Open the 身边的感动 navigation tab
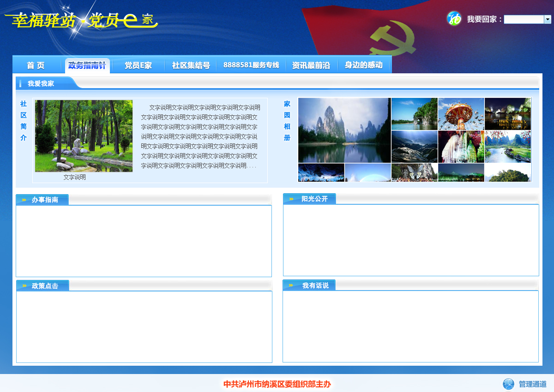The height and width of the screenshot is (392, 554). pos(364,65)
